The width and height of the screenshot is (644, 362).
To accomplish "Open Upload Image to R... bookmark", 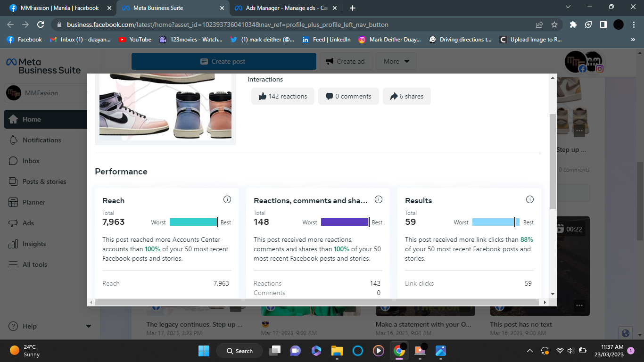I will pyautogui.click(x=530, y=40).
